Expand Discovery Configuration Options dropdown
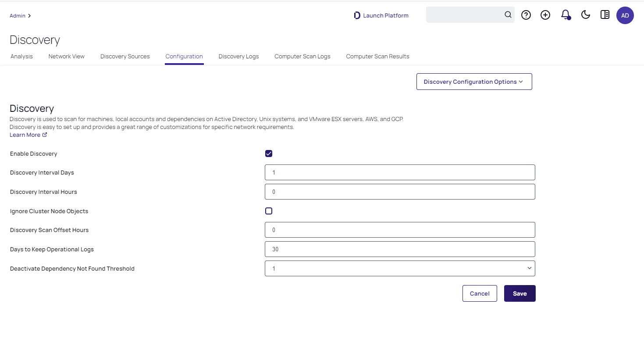This screenshot has height=357, width=644. click(x=474, y=82)
